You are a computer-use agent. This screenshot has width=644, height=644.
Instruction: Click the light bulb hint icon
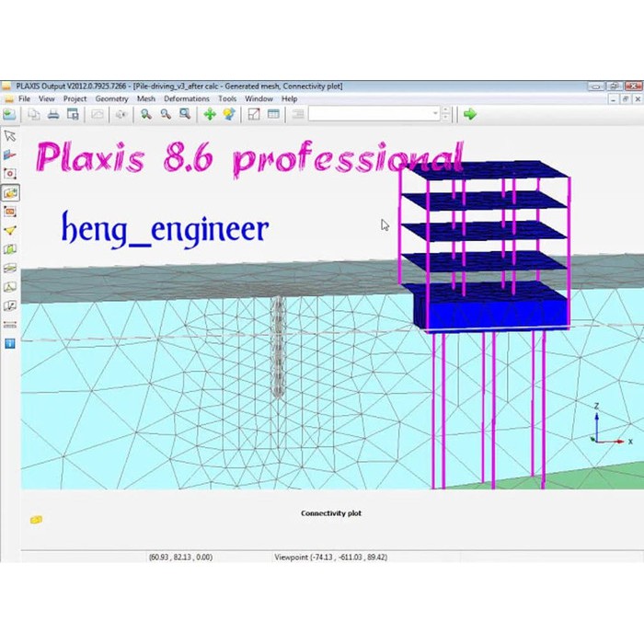pos(229,114)
